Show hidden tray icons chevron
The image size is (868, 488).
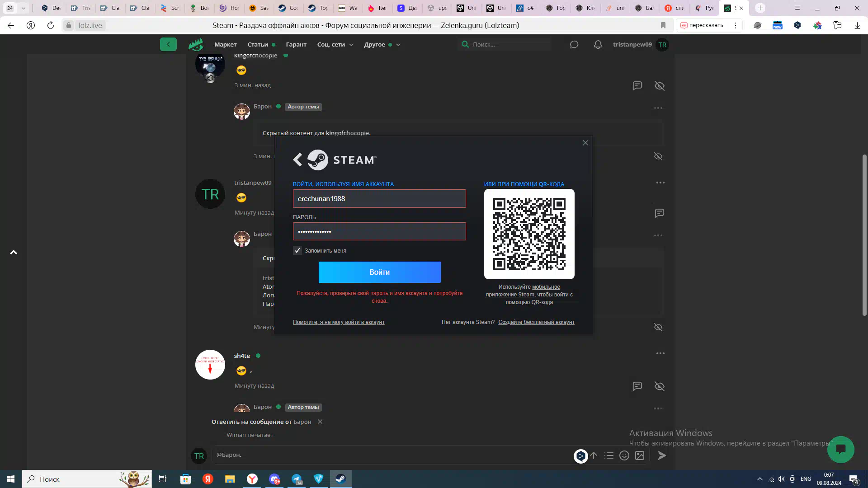(760, 479)
